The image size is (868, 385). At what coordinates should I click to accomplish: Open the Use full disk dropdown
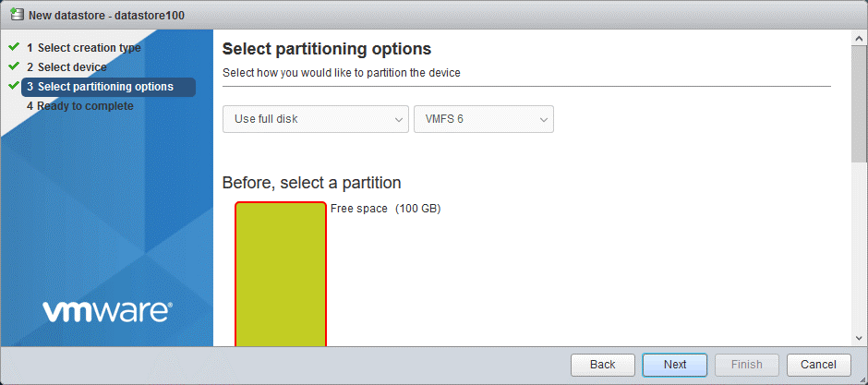315,119
